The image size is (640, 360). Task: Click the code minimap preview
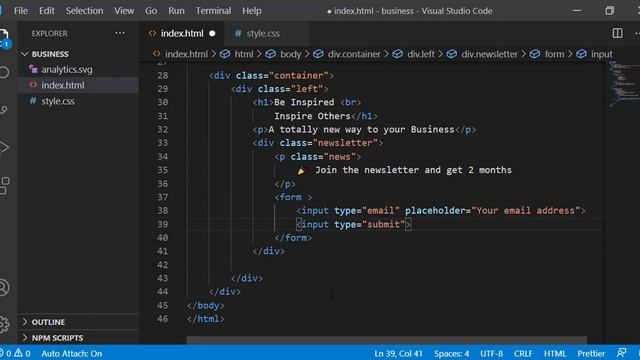tap(624, 84)
